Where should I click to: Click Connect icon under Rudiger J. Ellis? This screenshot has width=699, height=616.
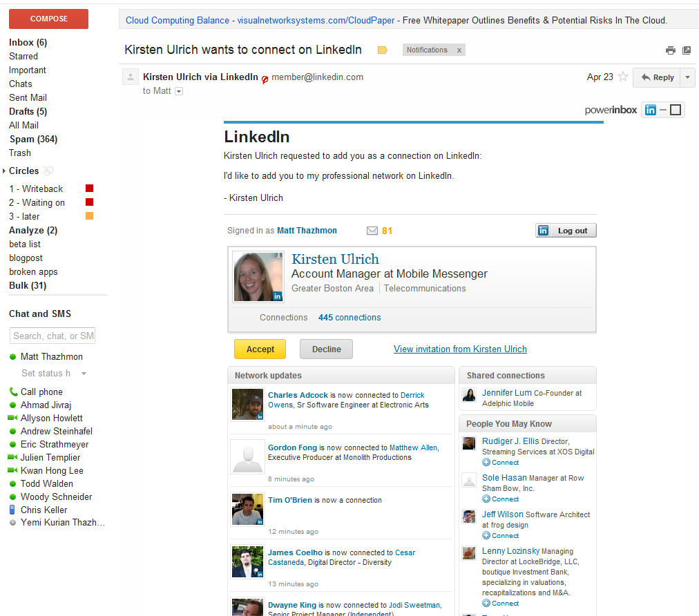486,462
